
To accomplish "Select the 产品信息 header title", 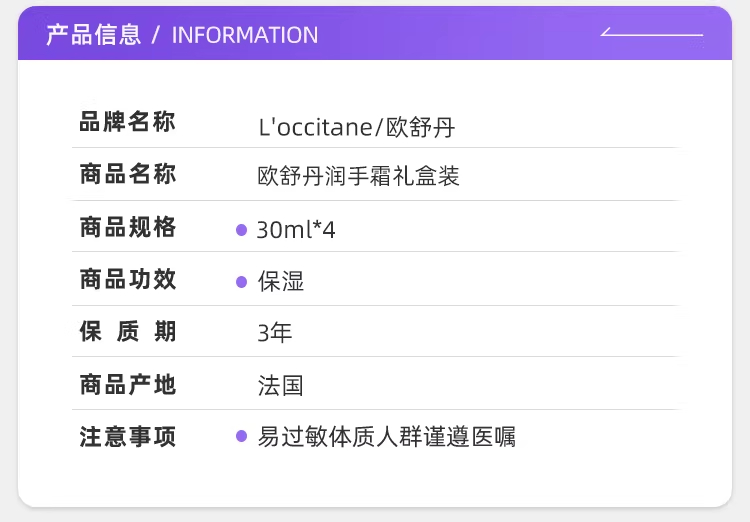I will click(x=94, y=35).
